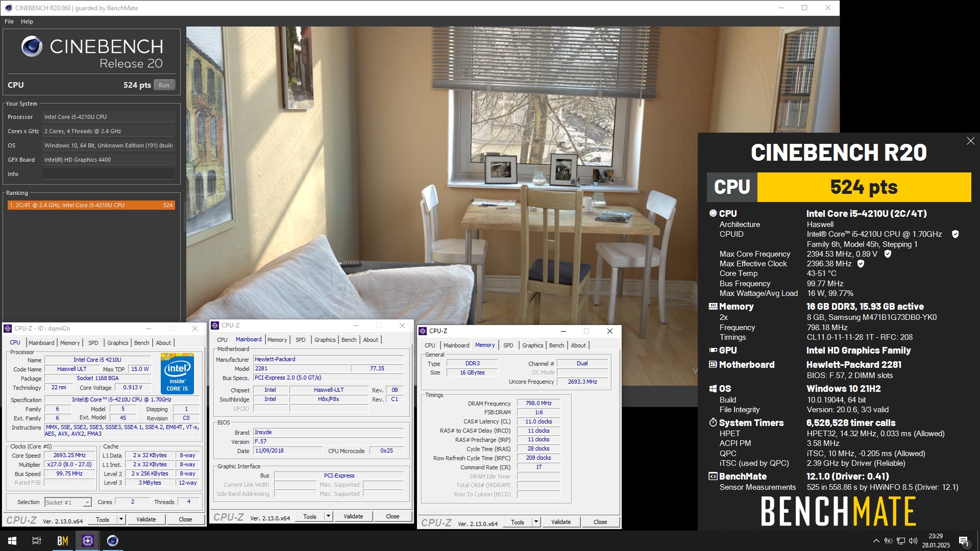The width and height of the screenshot is (980, 551).
Task: Switch to Cinebench via taskbar icon
Action: click(x=113, y=541)
